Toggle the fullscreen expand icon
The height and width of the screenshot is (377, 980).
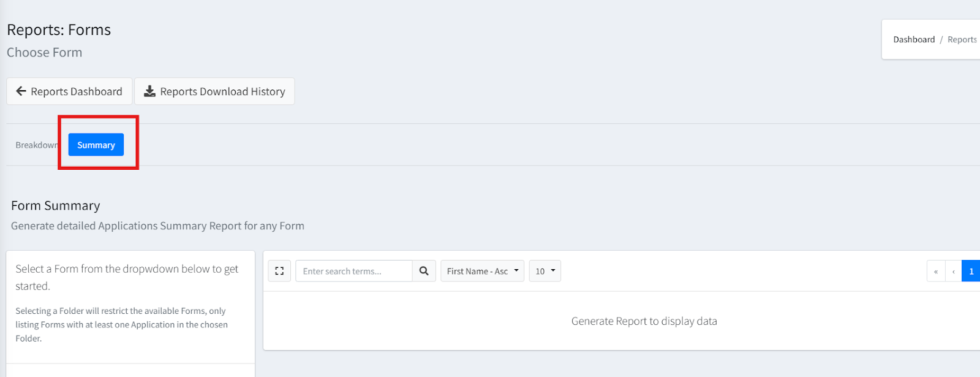pos(279,271)
